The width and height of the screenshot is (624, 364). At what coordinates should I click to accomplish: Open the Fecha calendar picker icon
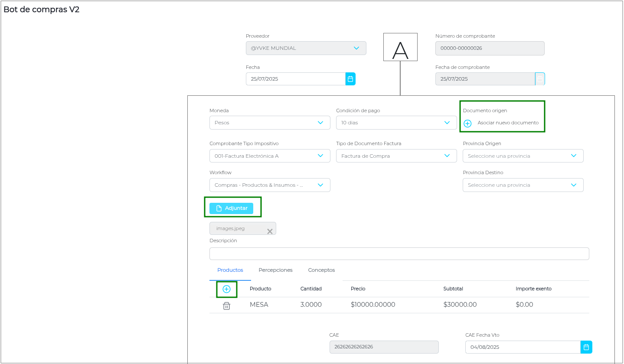coord(350,79)
